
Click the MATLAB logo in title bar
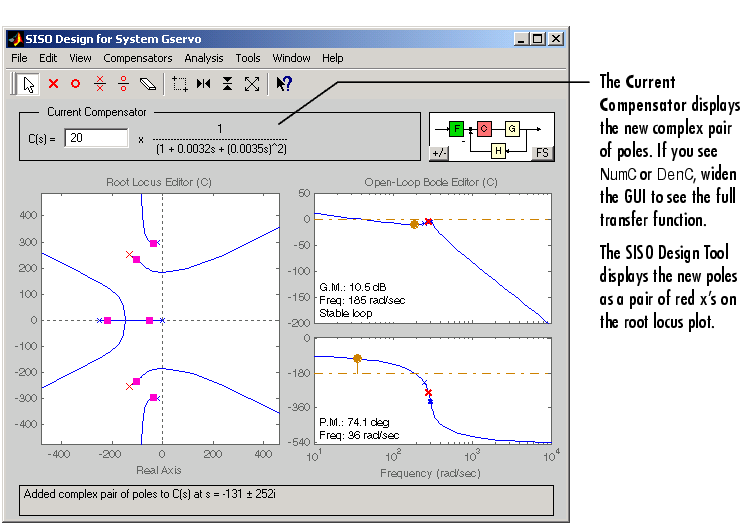(x=15, y=39)
